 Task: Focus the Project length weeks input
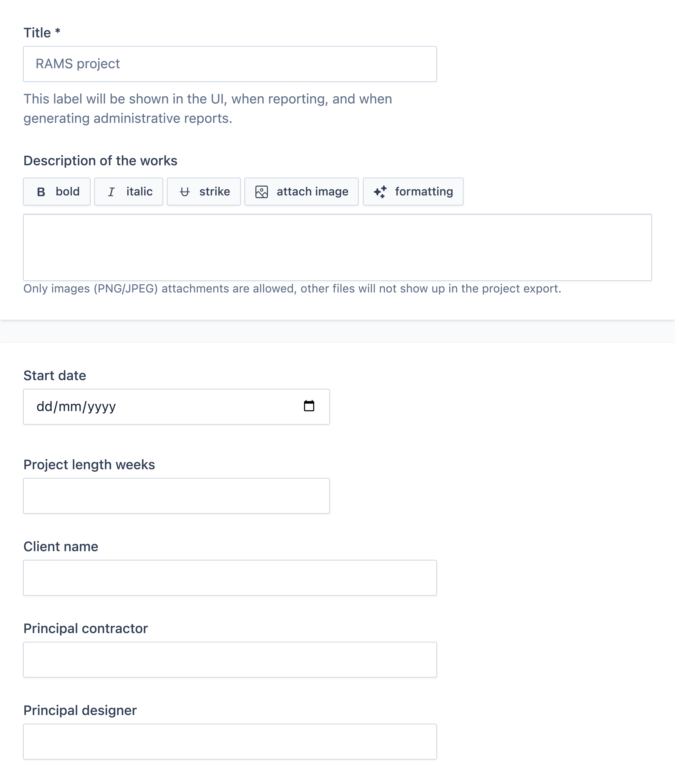coord(176,496)
